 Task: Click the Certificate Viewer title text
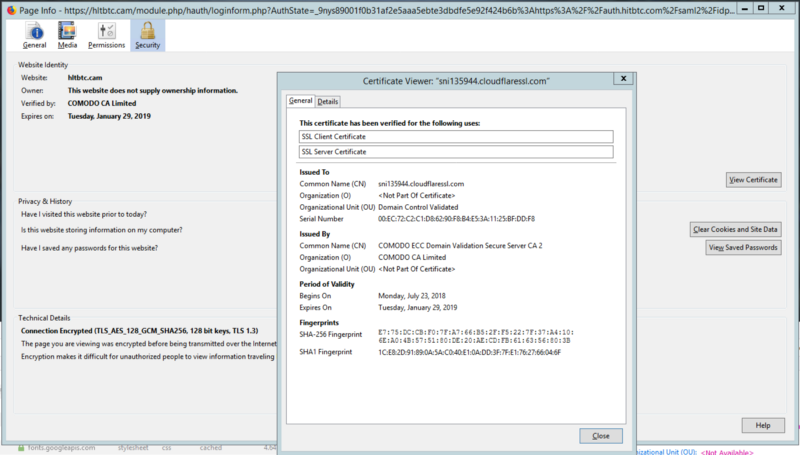[456, 81]
